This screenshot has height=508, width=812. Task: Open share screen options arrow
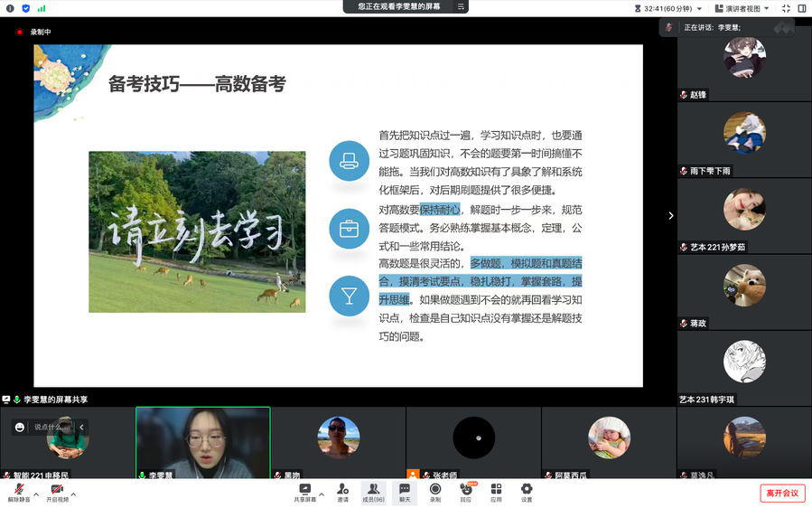click(x=322, y=494)
